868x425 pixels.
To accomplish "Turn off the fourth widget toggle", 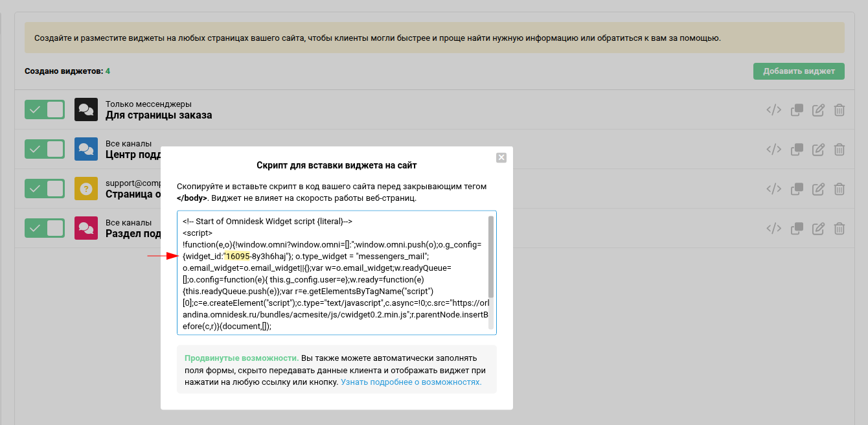I will (x=45, y=228).
